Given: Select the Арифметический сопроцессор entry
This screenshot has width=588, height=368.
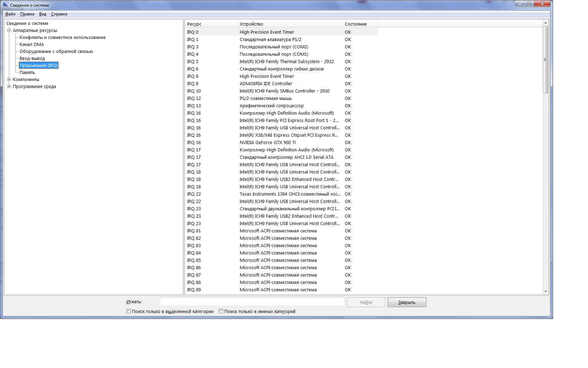Looking at the screenshot, I should 281,105.
